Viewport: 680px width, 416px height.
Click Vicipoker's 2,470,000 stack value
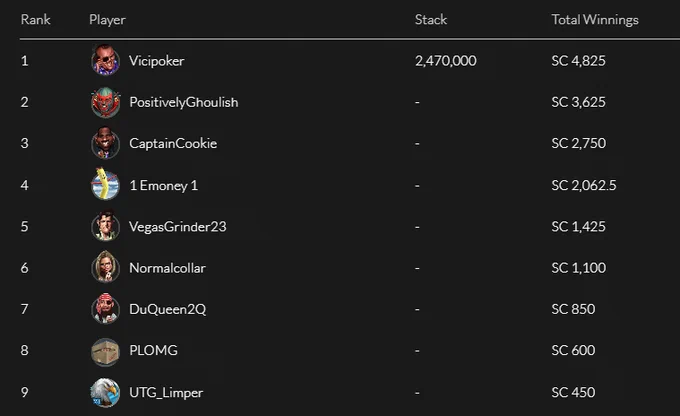(445, 61)
